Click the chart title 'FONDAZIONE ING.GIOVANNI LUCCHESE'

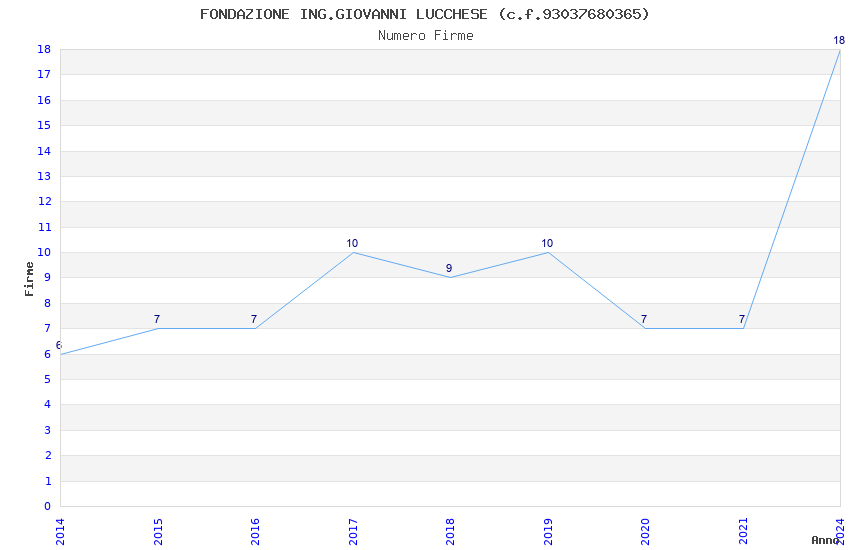point(344,14)
